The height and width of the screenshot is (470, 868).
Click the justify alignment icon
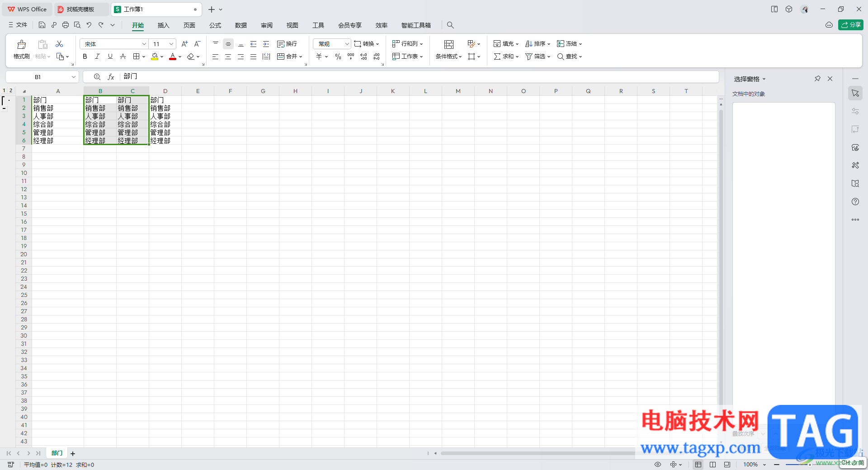254,56
